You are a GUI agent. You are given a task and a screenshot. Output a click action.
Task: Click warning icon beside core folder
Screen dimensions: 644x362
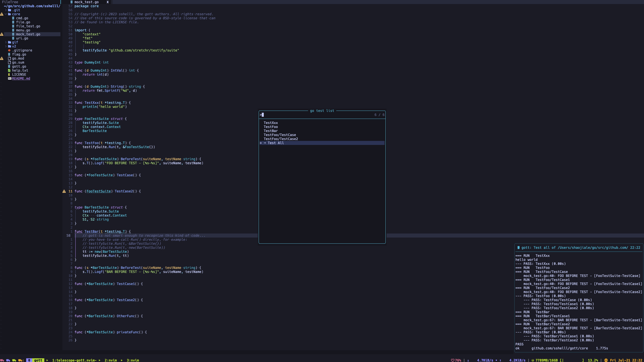pos(2,14)
